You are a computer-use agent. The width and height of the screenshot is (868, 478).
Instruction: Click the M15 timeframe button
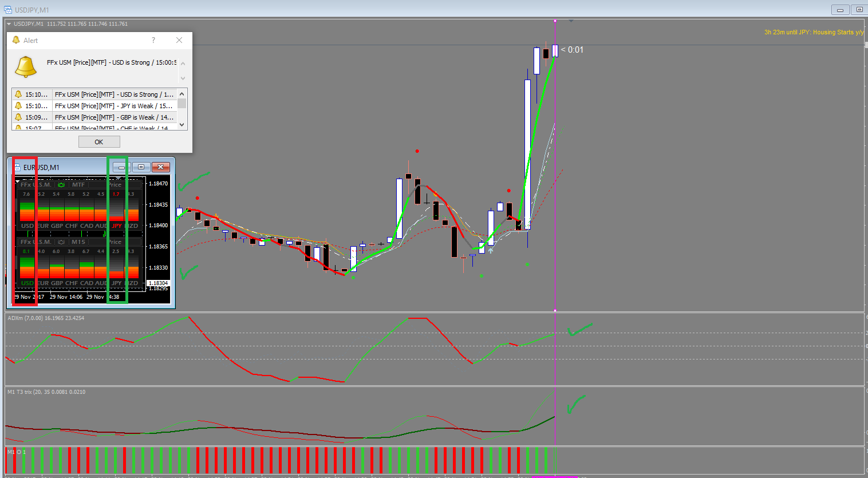(78, 242)
